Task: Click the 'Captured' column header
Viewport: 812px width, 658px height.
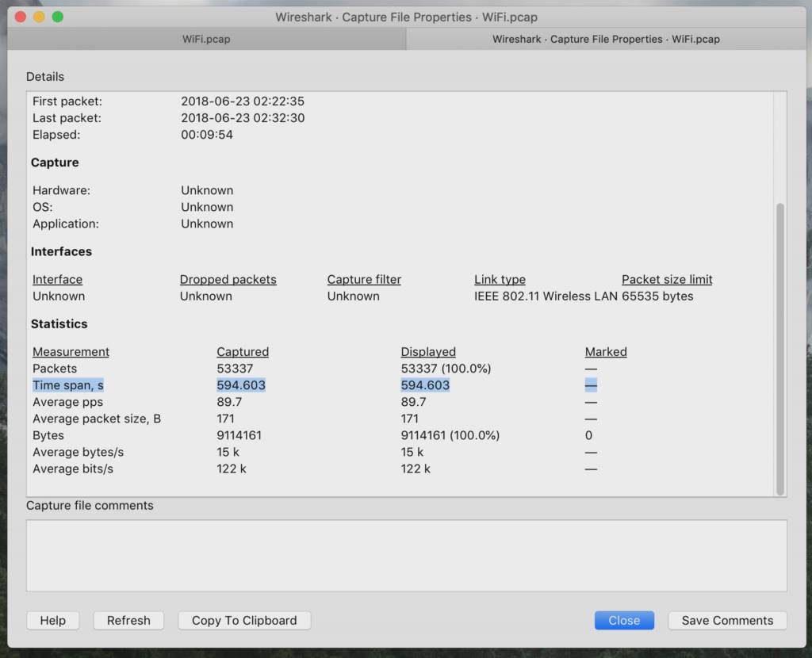Action: click(x=243, y=352)
